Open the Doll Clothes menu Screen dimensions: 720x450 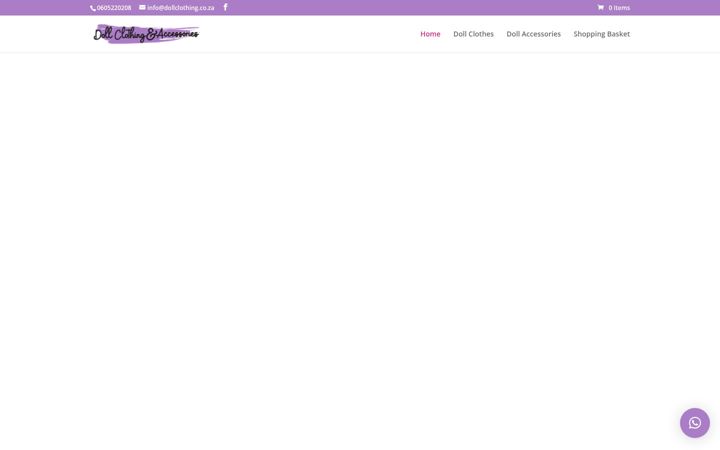pos(473,34)
